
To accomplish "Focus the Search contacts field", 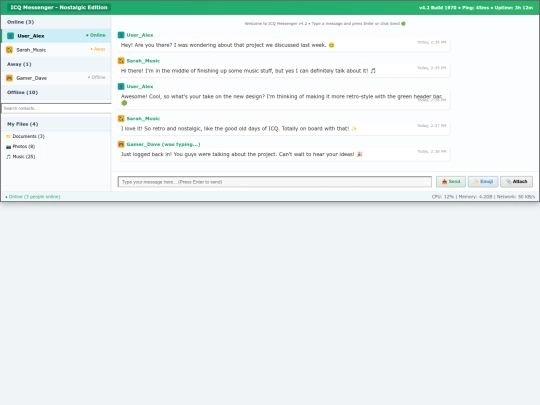I will [x=56, y=108].
